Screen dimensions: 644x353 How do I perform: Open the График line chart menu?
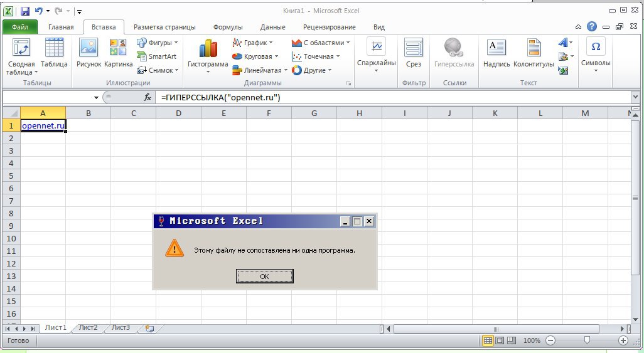click(x=252, y=43)
